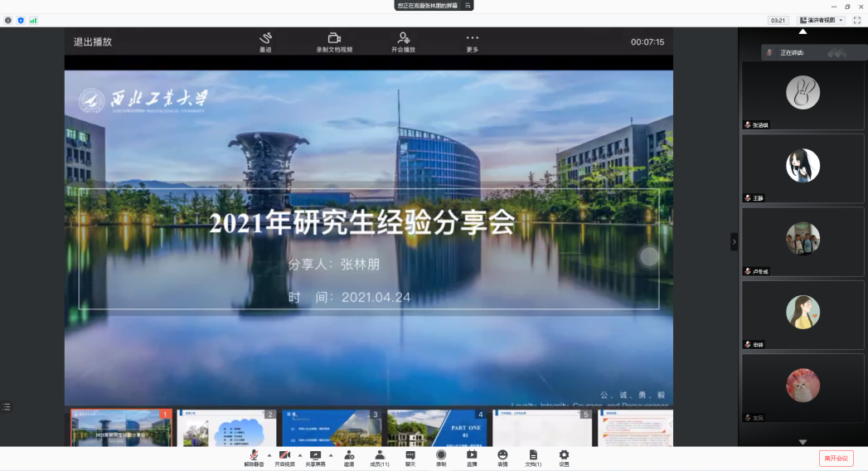Unmute the microphone (解除静音)

[254, 459]
